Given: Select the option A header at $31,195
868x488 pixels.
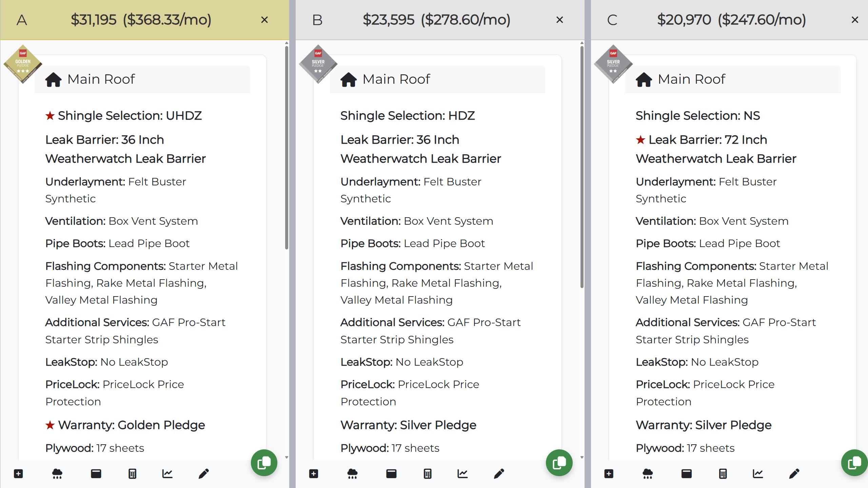Looking at the screenshot, I should pyautogui.click(x=141, y=20).
